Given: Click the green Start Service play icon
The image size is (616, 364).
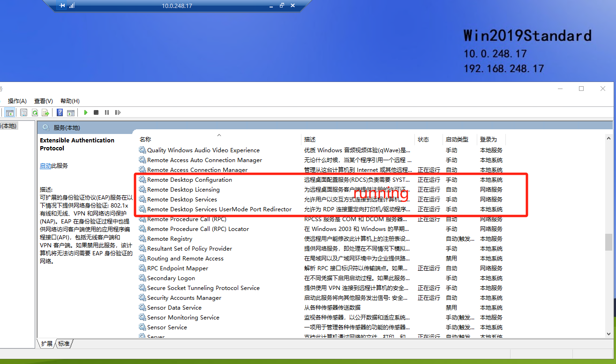Looking at the screenshot, I should click(86, 112).
